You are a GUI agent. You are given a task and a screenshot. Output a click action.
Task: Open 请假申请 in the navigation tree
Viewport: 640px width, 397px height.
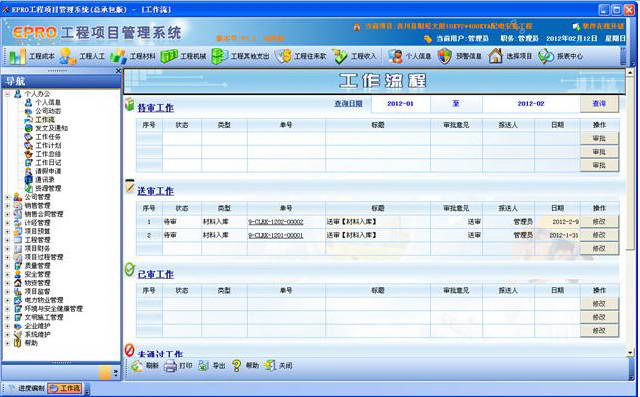pyautogui.click(x=48, y=171)
